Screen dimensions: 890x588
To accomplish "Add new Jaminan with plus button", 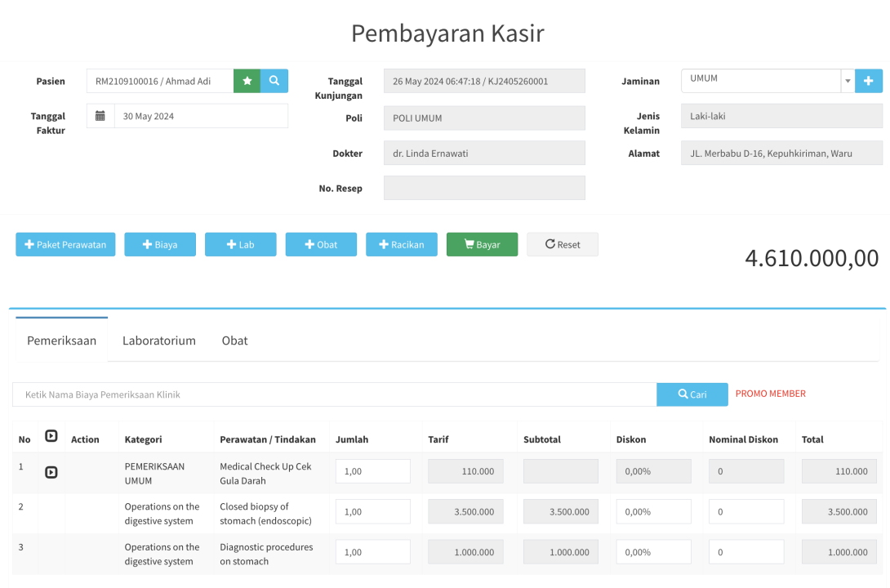I will point(869,81).
